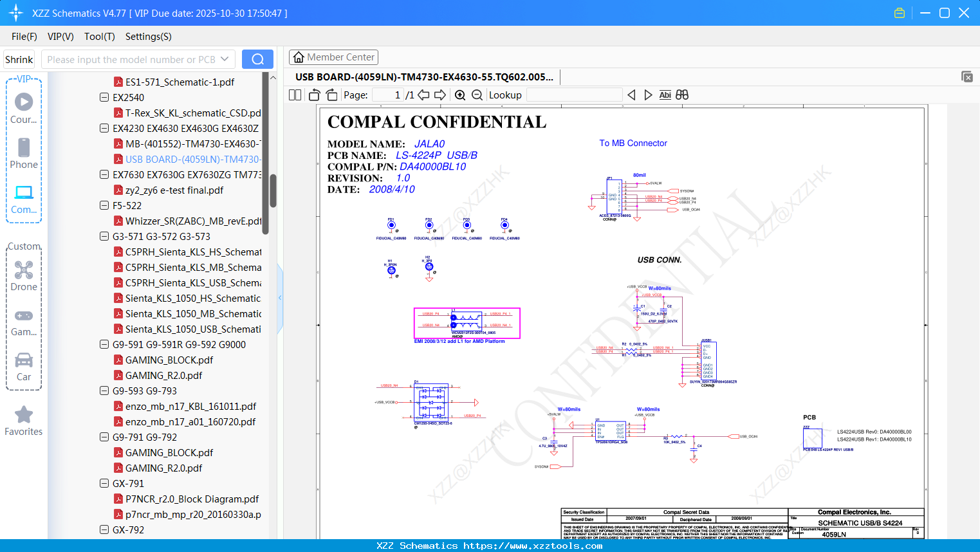This screenshot has width=980, height=552.
Task: Open the Courses category in sidebar
Action: (24, 108)
